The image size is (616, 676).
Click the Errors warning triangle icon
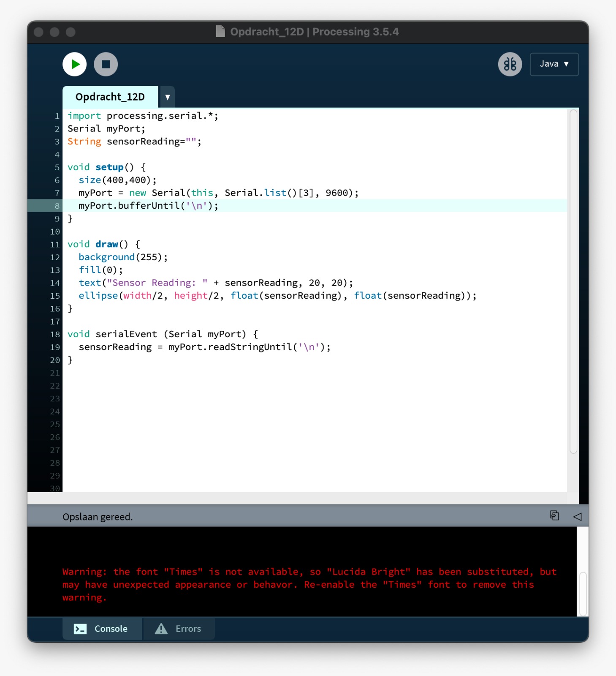coord(161,629)
